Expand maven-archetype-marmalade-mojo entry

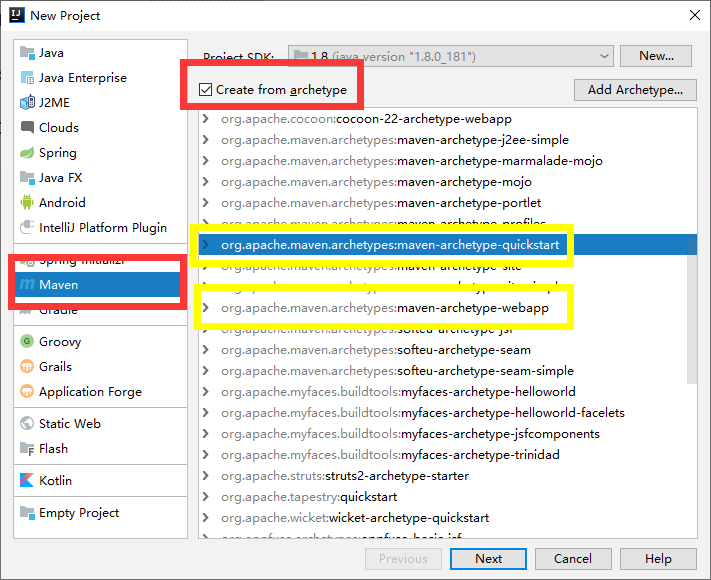(x=206, y=161)
